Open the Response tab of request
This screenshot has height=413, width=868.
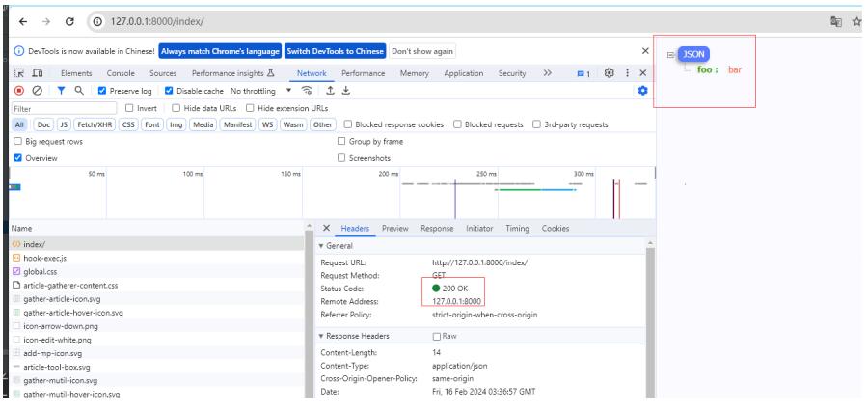436,227
